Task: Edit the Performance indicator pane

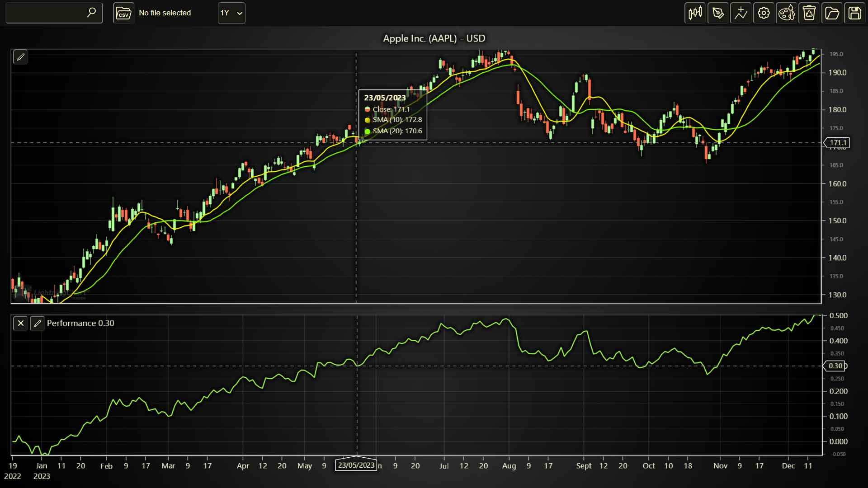Action: 38,323
